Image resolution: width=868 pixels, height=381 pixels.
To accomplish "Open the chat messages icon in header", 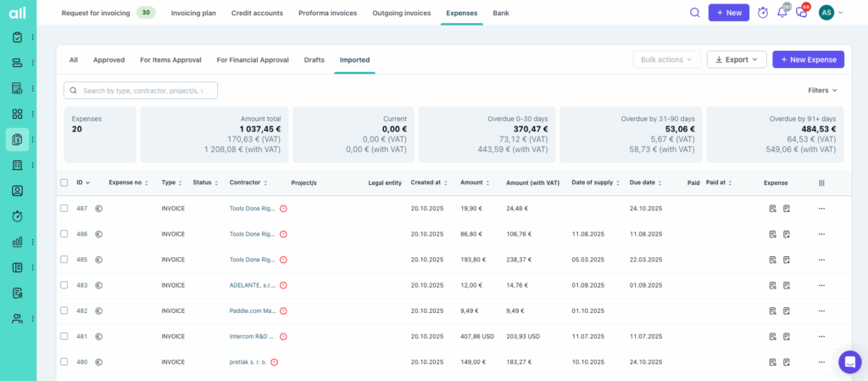I will tap(801, 13).
